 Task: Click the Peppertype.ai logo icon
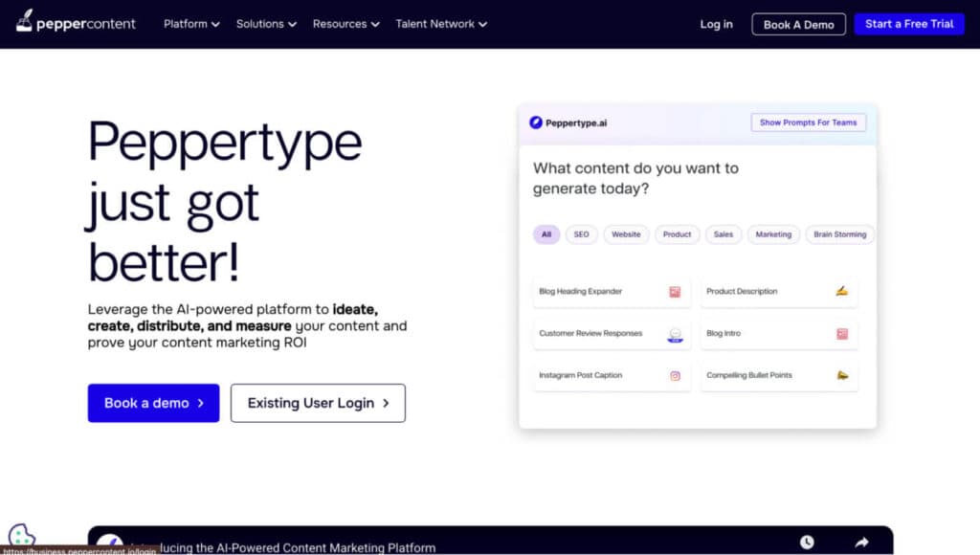click(x=535, y=122)
